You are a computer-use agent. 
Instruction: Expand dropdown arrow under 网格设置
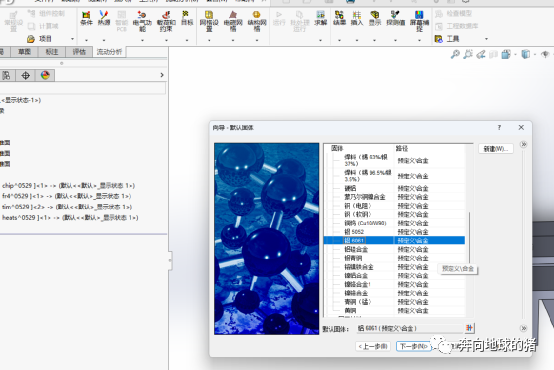tap(209, 40)
